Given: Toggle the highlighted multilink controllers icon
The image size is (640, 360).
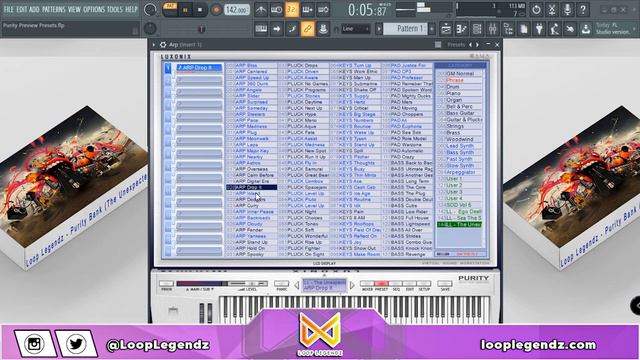Looking at the screenshot, I should point(307,29).
